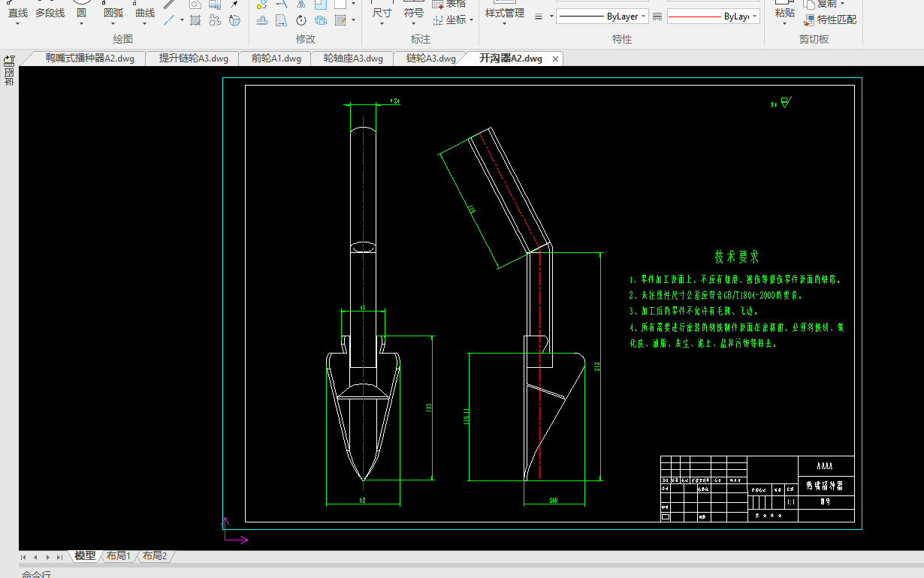Click the stretch icon in the Modify panel
924x578 pixels.
tap(282, 20)
